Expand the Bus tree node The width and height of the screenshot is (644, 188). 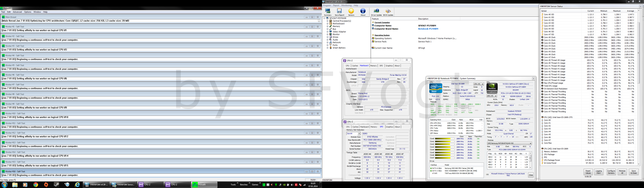point(327,29)
